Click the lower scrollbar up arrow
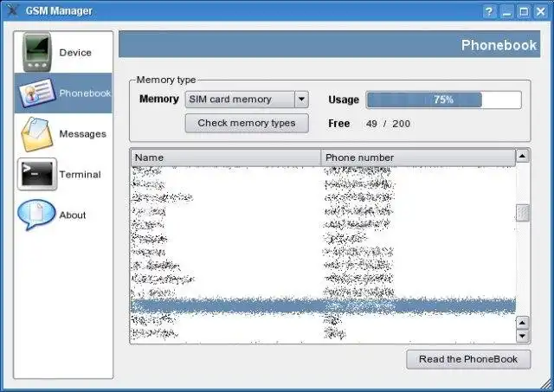The height and width of the screenshot is (392, 554). tap(523, 323)
